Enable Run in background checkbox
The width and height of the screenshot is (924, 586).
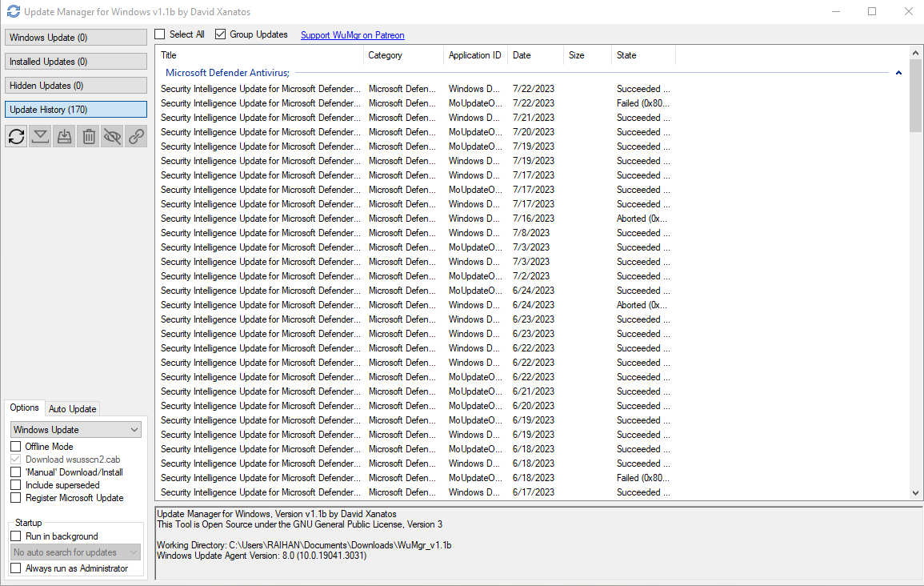point(16,536)
